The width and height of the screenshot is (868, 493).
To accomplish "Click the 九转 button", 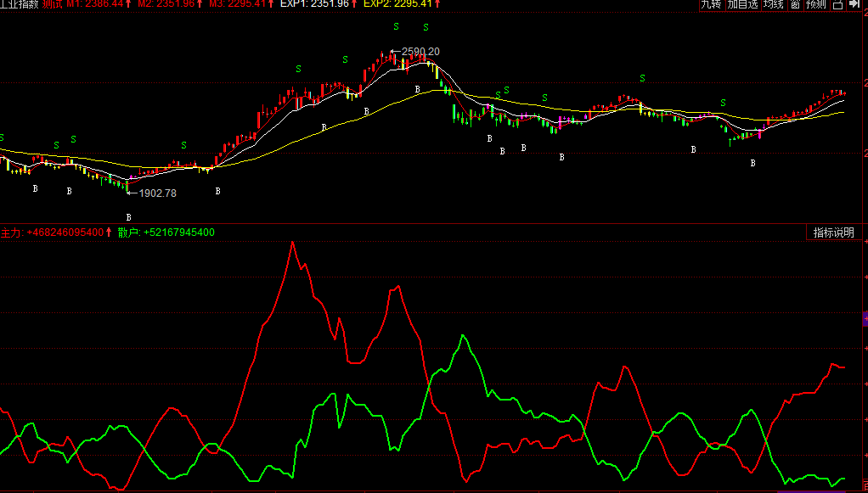I will [x=710, y=4].
